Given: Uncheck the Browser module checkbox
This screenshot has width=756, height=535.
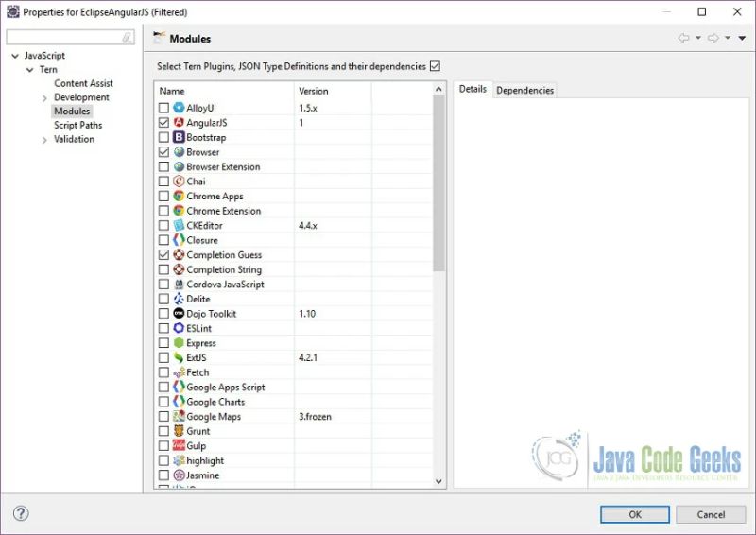Looking at the screenshot, I should (163, 152).
